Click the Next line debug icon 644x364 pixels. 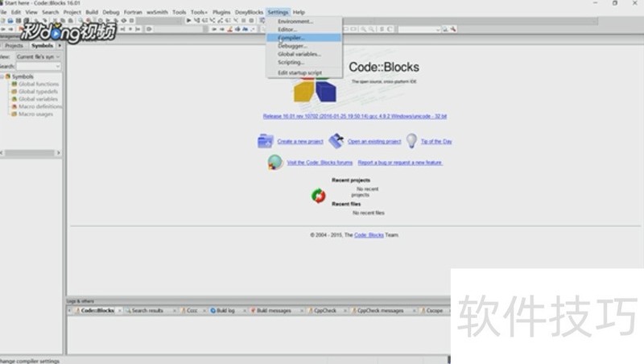(x=204, y=20)
